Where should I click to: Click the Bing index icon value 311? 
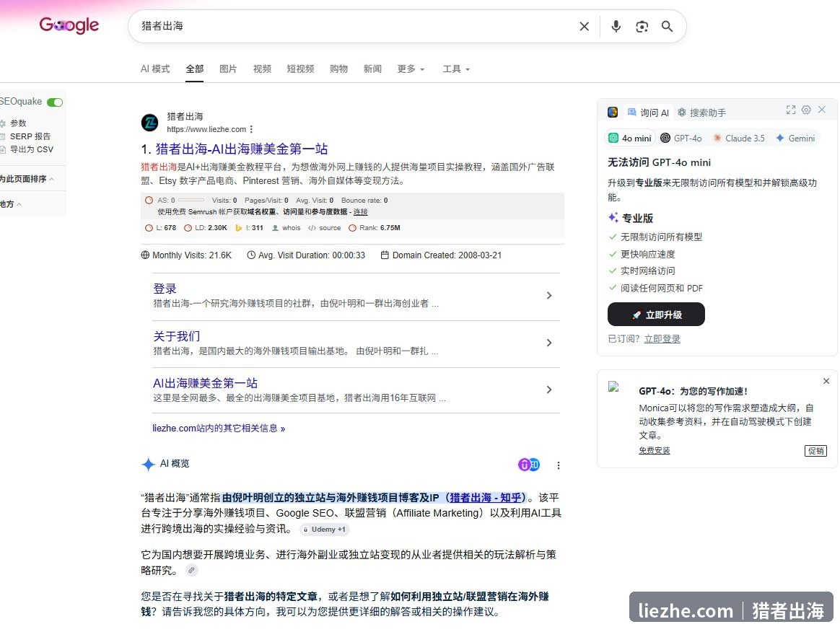250,228
